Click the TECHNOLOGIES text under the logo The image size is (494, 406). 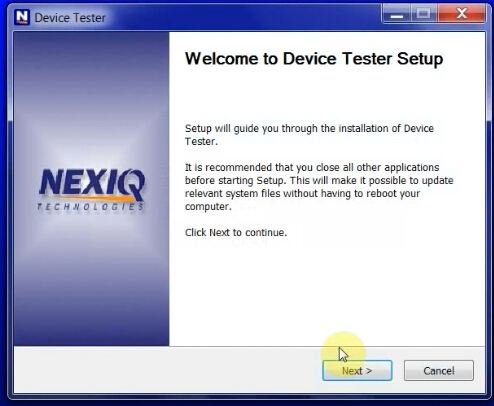91,207
